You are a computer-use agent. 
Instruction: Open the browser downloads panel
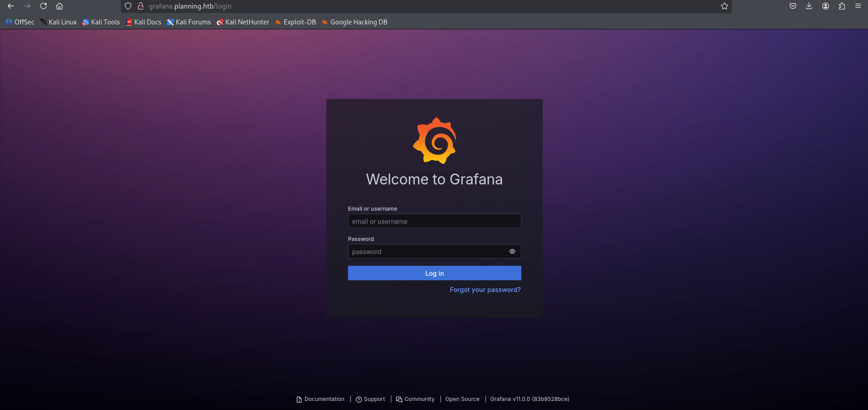click(809, 6)
